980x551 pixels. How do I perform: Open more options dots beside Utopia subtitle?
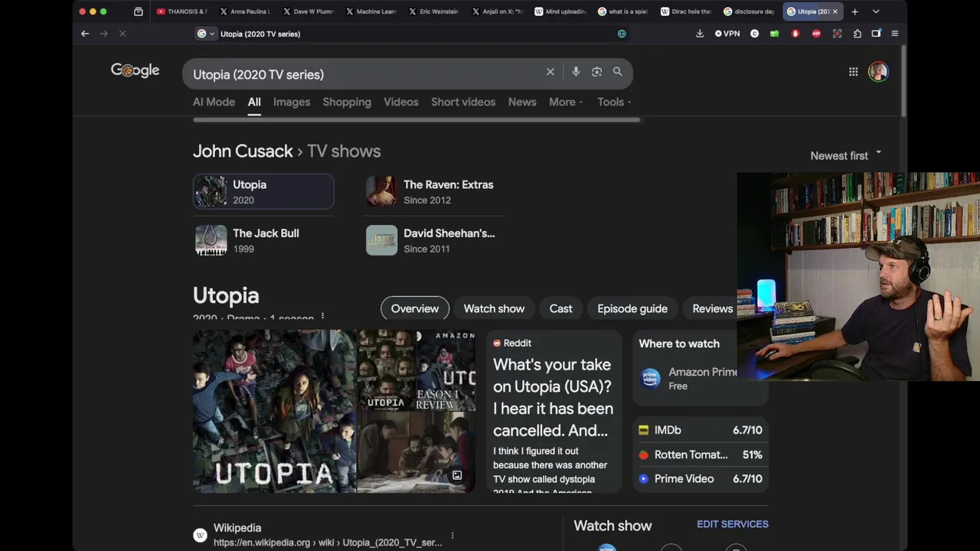point(322,317)
